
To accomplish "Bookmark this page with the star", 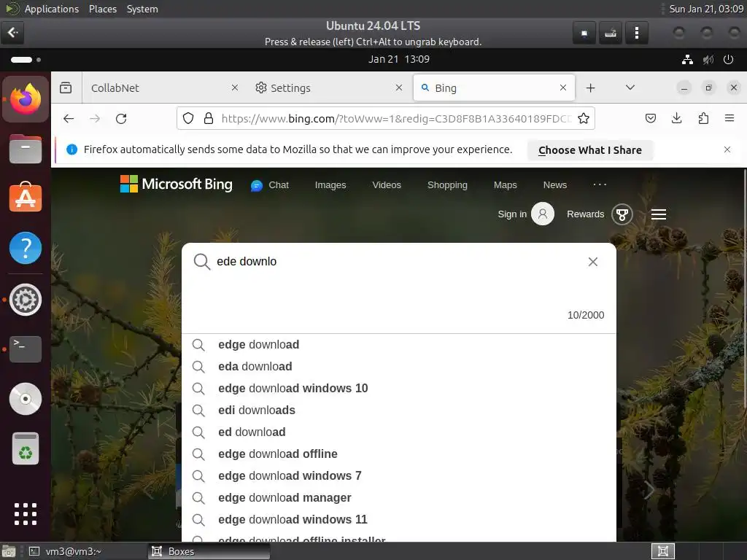I will coord(583,119).
